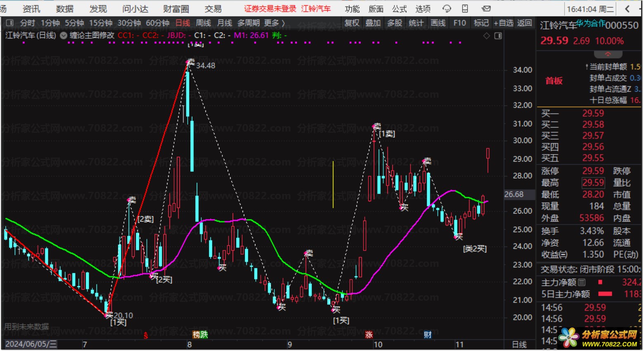Click the 榜跌 marker on the timeline
The width and height of the screenshot is (644, 351).
(x=200, y=335)
